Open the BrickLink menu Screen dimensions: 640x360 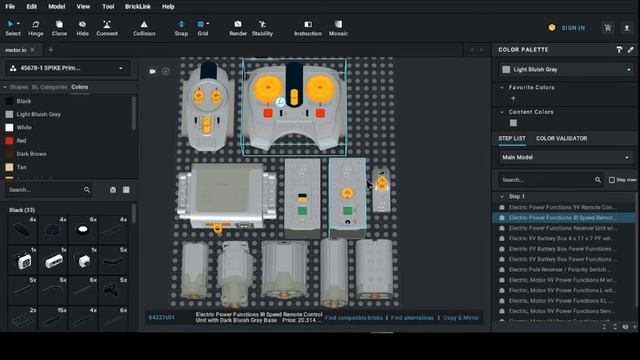click(138, 7)
